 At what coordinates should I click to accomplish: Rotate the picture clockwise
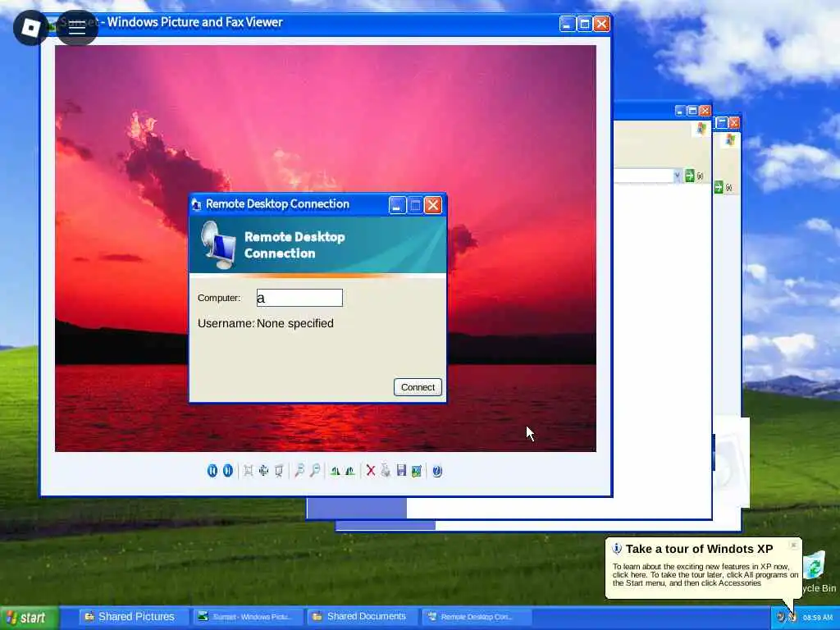click(336, 471)
